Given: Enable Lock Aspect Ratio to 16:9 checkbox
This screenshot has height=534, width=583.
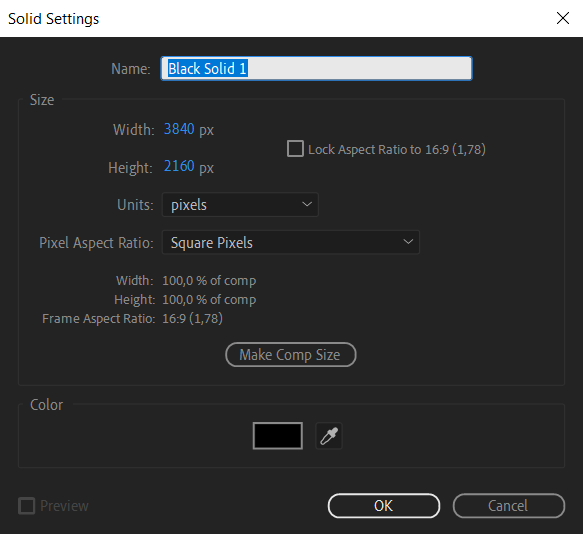Looking at the screenshot, I should click(295, 149).
